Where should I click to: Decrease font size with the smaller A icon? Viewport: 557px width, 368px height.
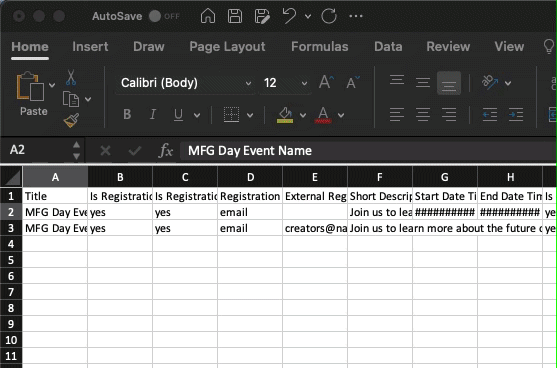(353, 82)
